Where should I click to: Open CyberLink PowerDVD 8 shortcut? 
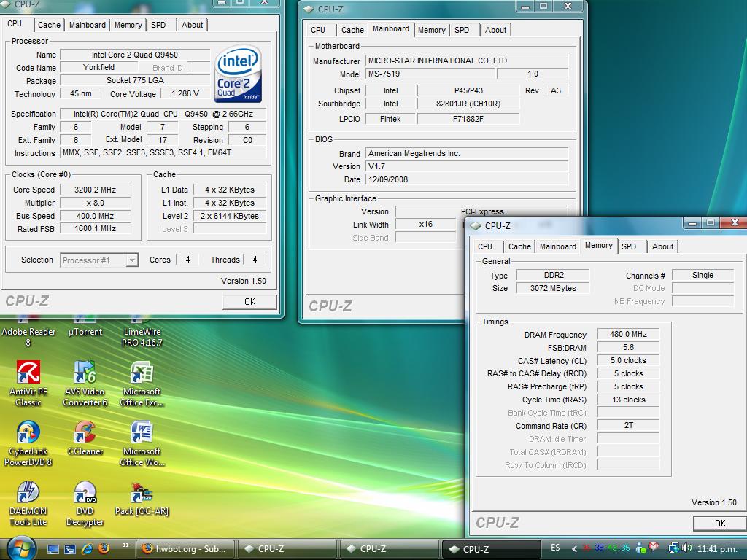point(28,444)
